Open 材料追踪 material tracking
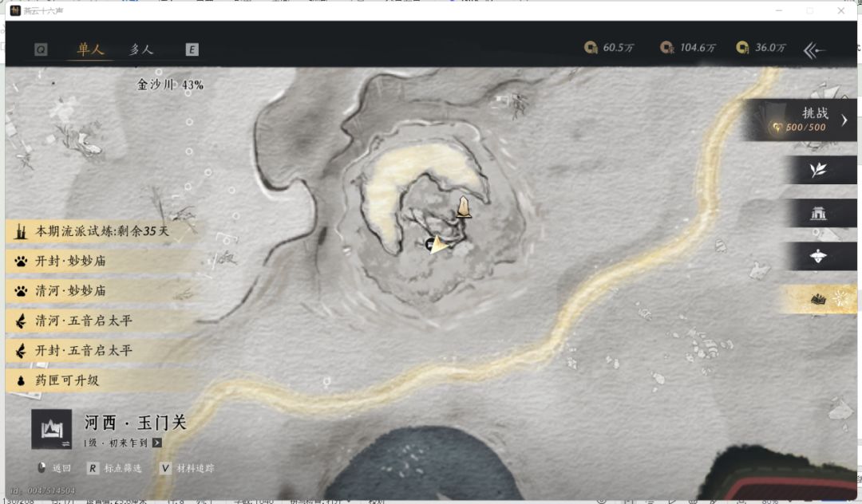862x504 pixels. 196,468
